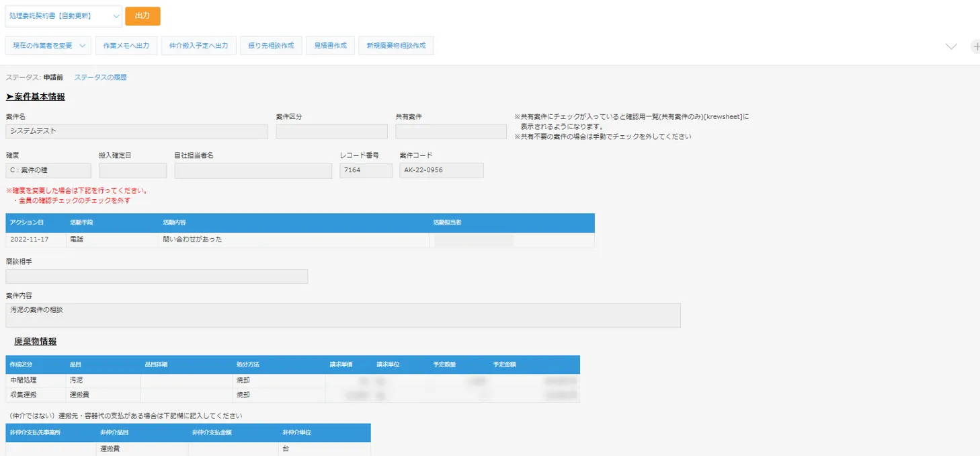Click the 焼却 cell in the 中間処理 row
This screenshot has height=456, width=980.
coord(280,381)
